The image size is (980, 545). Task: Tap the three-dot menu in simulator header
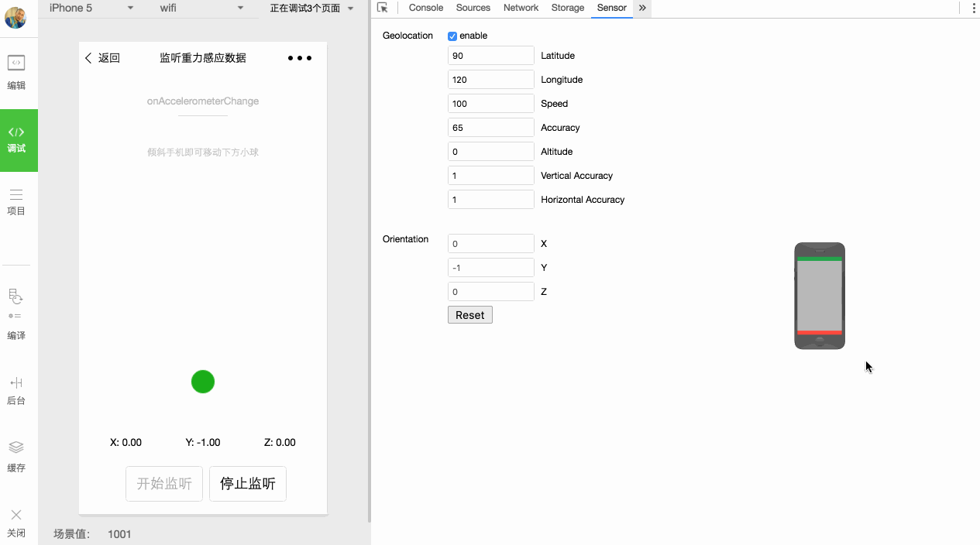point(300,58)
